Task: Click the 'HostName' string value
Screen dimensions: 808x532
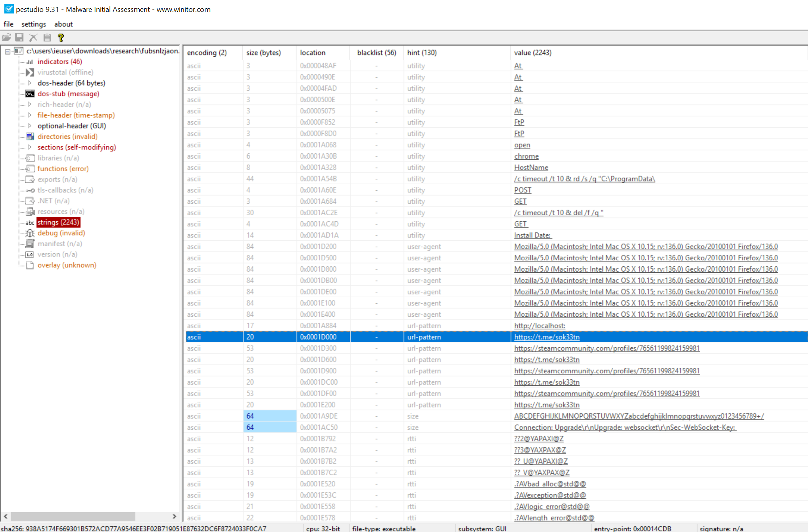Action: pyautogui.click(x=531, y=168)
